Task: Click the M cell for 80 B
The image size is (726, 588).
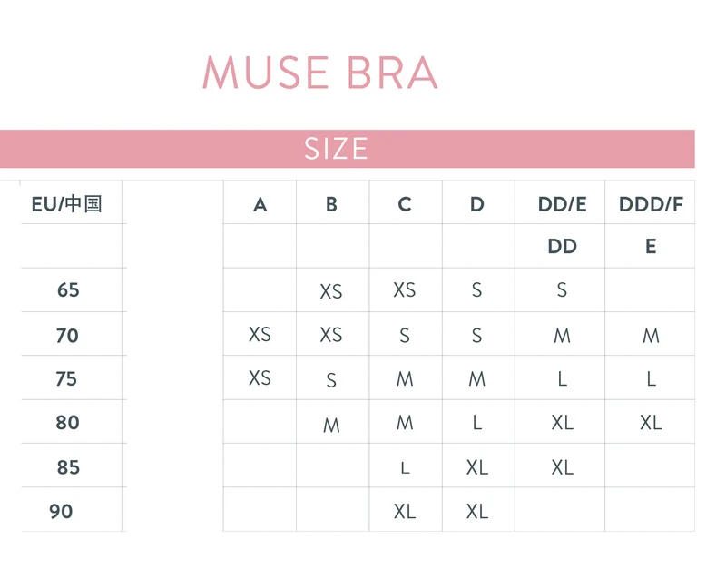Action: [x=331, y=426]
